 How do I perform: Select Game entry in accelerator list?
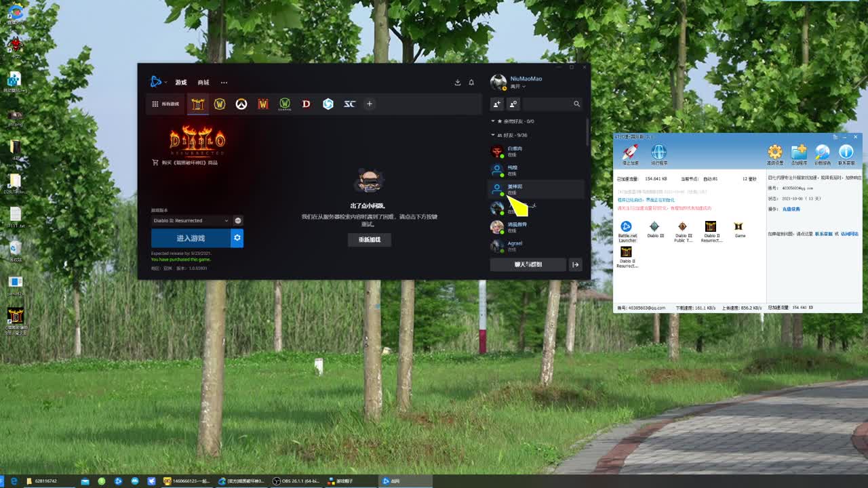tap(739, 229)
